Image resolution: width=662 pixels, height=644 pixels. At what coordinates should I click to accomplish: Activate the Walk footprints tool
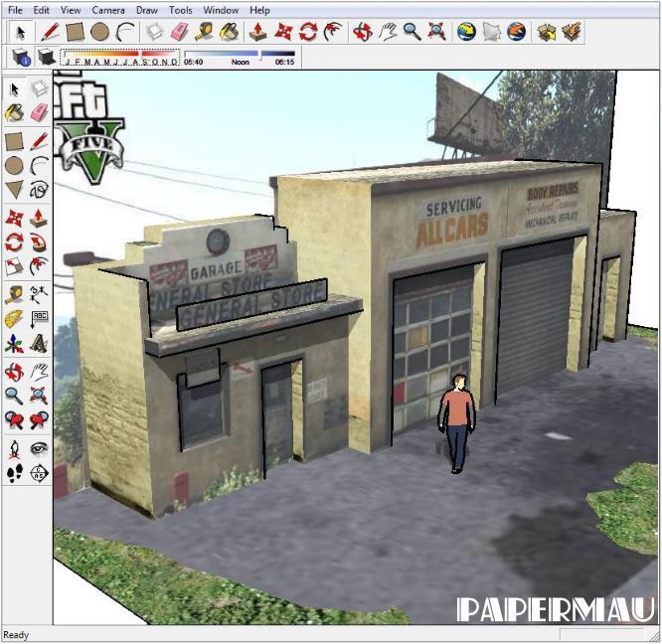14,473
